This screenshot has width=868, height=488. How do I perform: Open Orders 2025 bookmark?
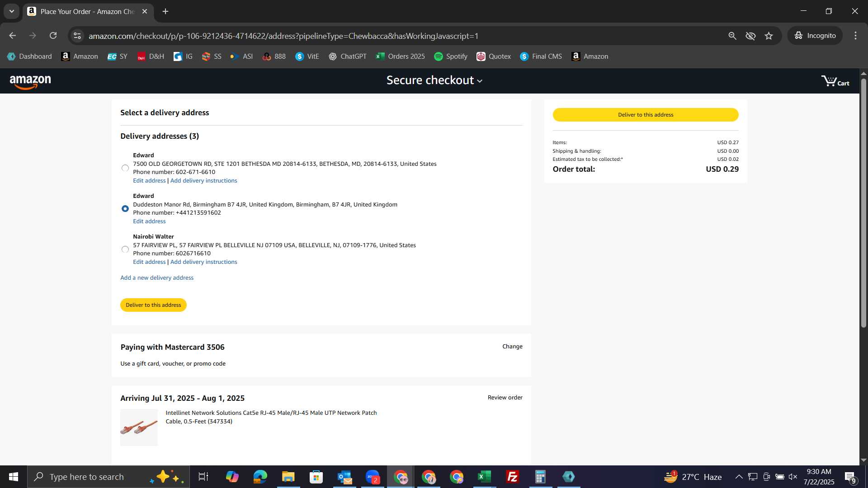(x=401, y=56)
